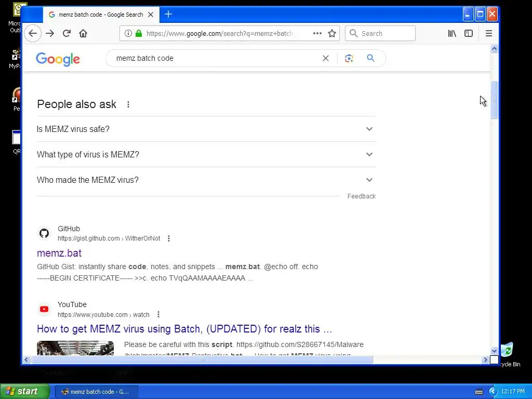Click the gist.github.com WitherOrNot URL
Image resolution: width=532 pixels, height=399 pixels.
pos(109,238)
